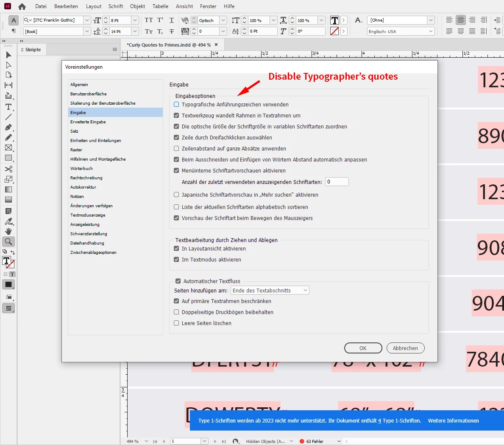Select the Type tool
This screenshot has width=504, height=445.
[x=8, y=107]
